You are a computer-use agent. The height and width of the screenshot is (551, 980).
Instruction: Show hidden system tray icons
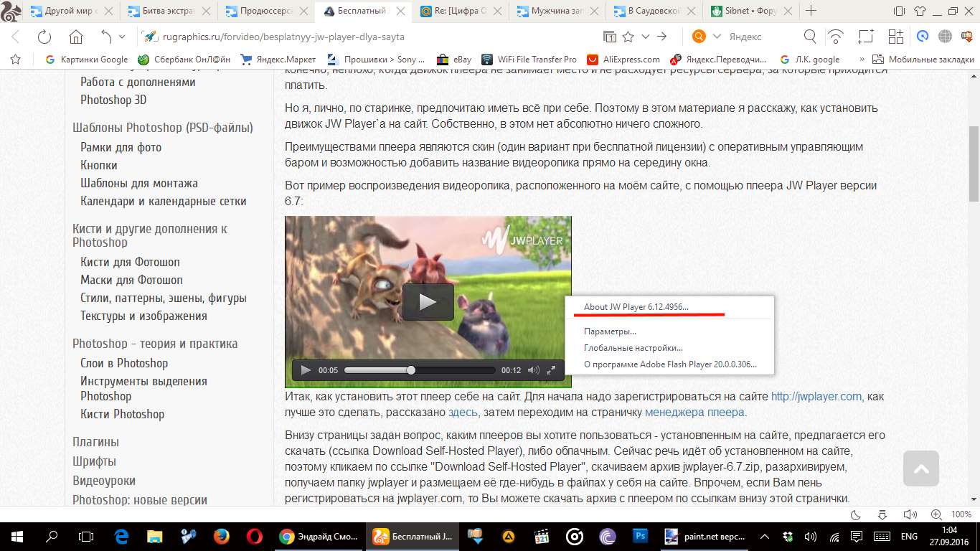(763, 536)
